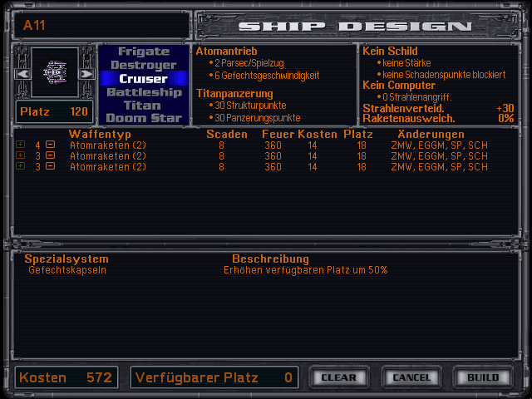Click the next ship image arrow
This screenshot has height=399, width=532.
[86, 74]
